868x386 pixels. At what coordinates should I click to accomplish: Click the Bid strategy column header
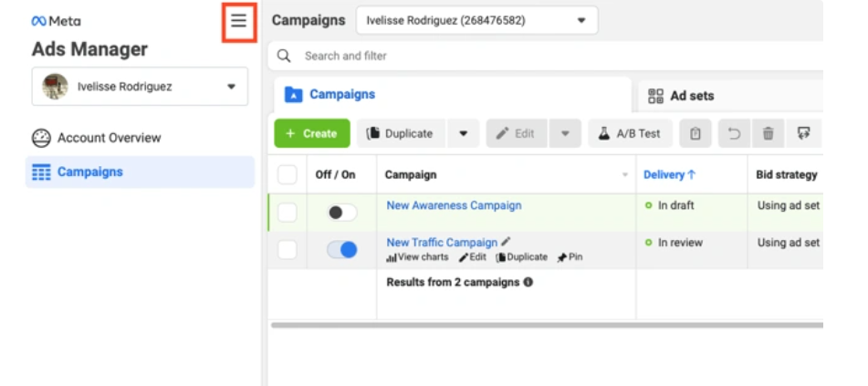tap(787, 175)
